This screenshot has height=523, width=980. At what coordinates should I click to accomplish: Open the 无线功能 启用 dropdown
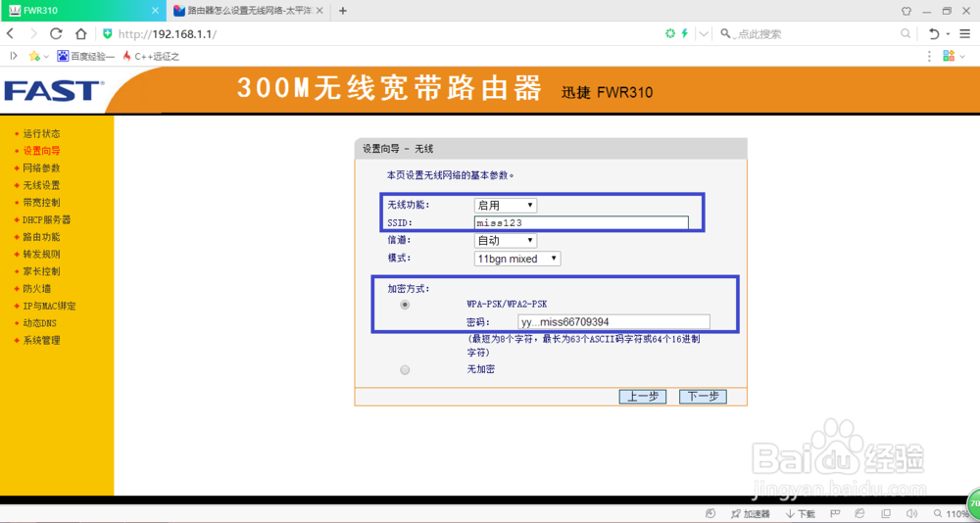[506, 205]
